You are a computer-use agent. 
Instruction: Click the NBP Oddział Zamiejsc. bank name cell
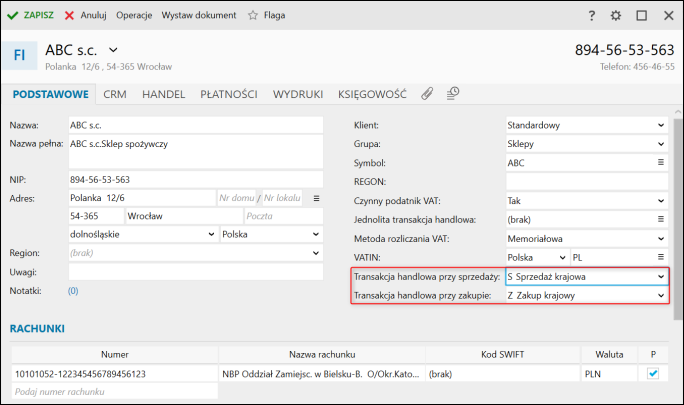click(x=322, y=374)
